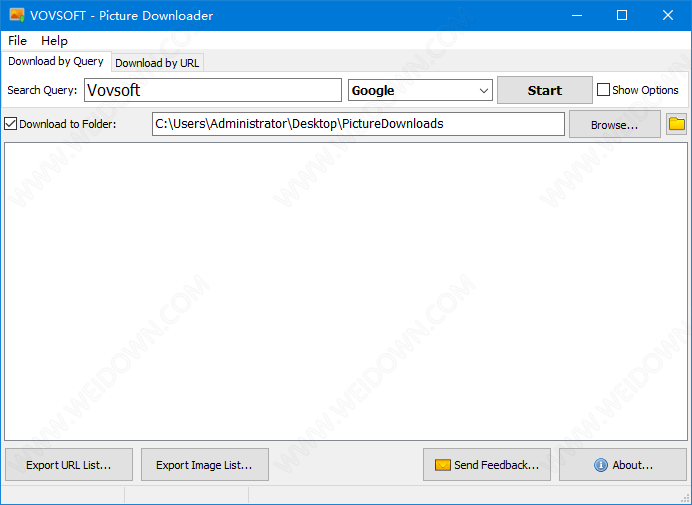The height and width of the screenshot is (505, 692).
Task: Close the Picture Downloader window
Action: [x=668, y=15]
